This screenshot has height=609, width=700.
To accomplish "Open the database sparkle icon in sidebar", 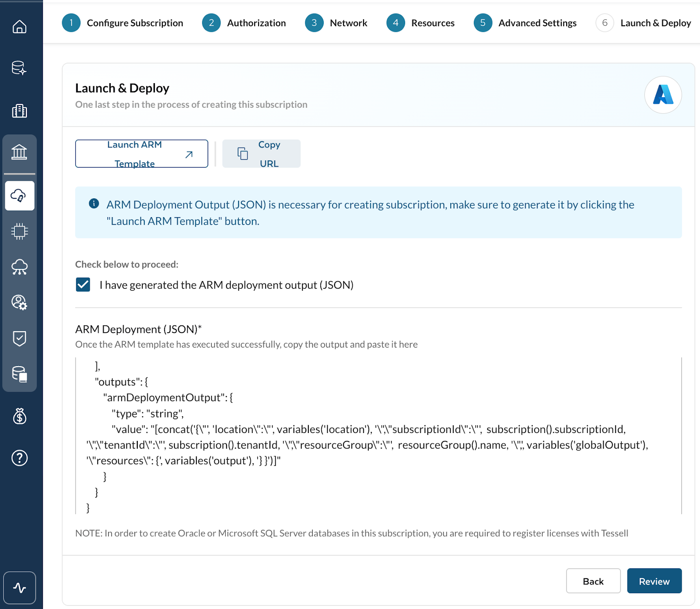I will [19, 68].
